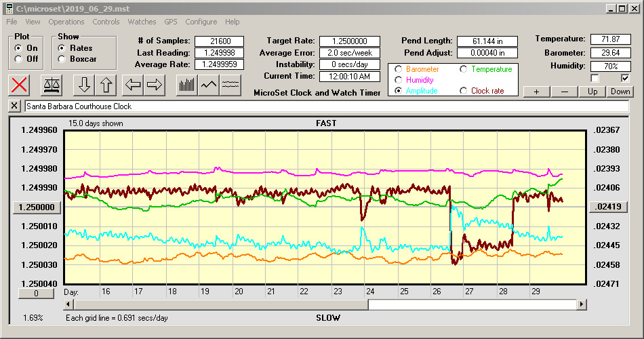Image resolution: width=644 pixels, height=339 pixels.
Task: Click the small X beside the clock name
Action: tap(14, 106)
